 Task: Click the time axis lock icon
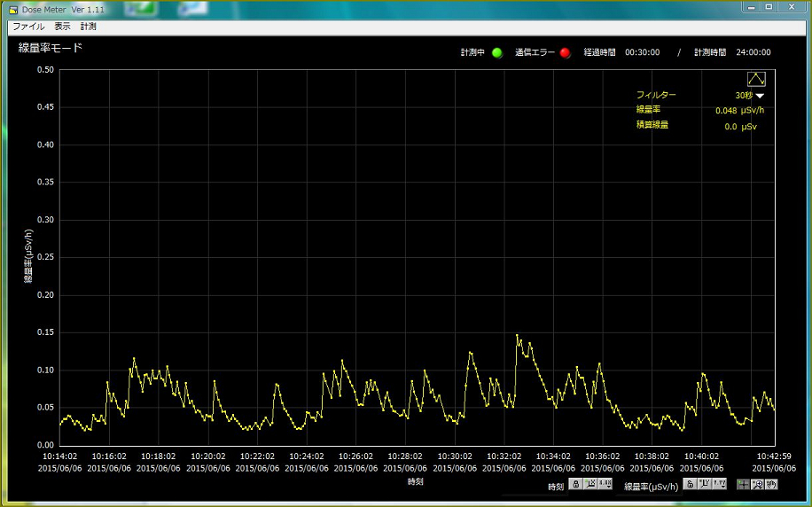tap(575, 484)
